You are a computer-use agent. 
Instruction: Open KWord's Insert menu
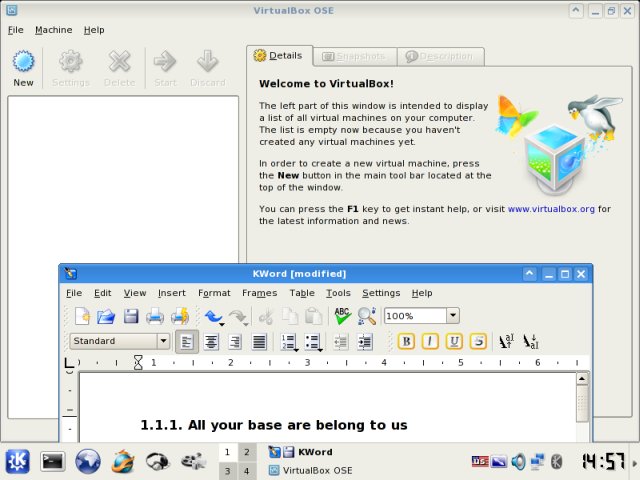pos(171,293)
